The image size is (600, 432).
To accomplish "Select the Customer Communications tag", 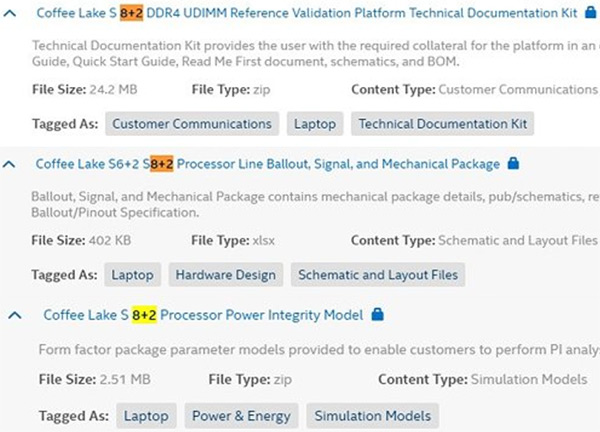I will pyautogui.click(x=192, y=124).
